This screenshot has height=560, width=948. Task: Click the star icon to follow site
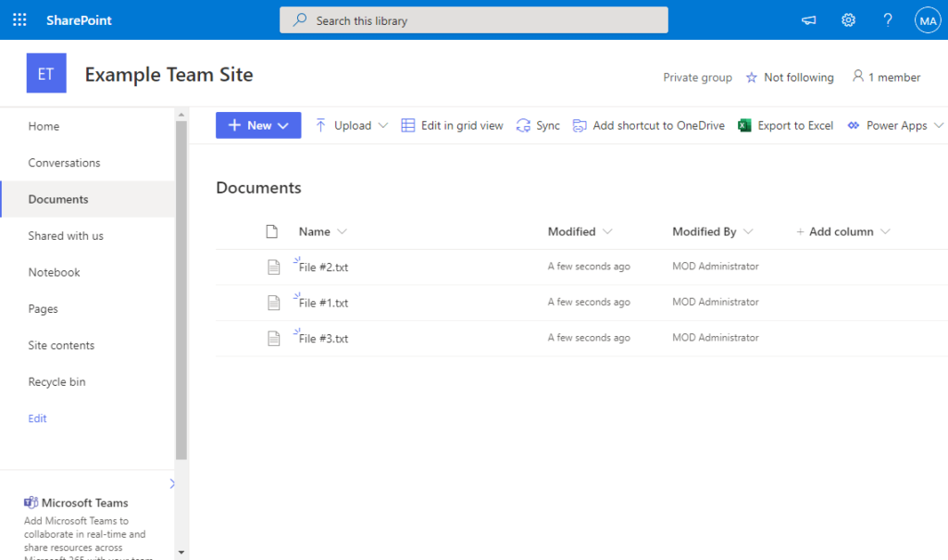tap(751, 78)
